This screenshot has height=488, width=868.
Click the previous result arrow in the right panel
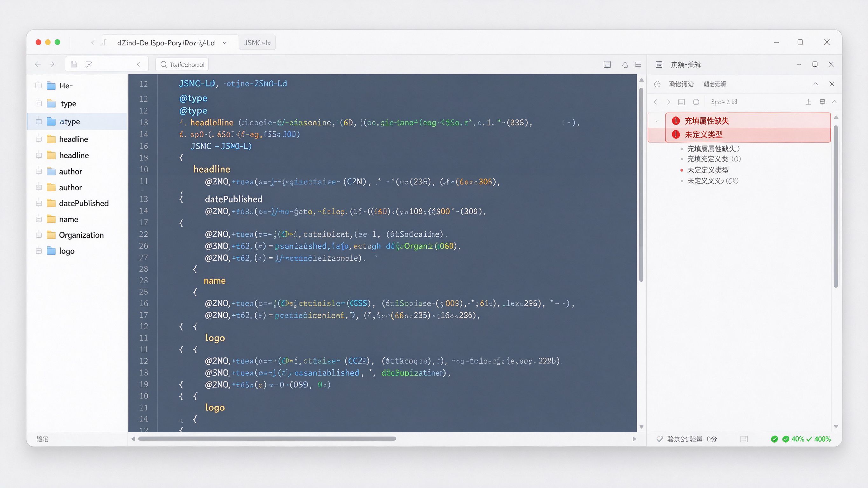[x=655, y=102]
